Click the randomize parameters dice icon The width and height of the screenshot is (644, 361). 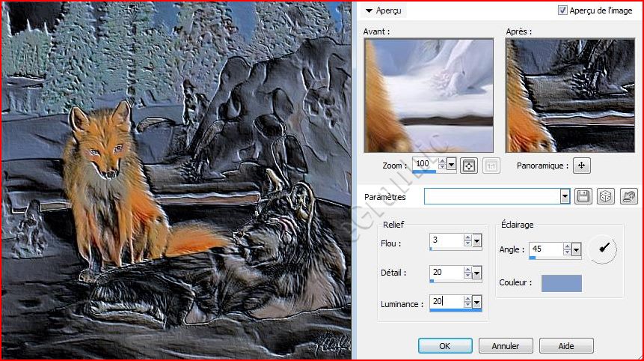[605, 196]
